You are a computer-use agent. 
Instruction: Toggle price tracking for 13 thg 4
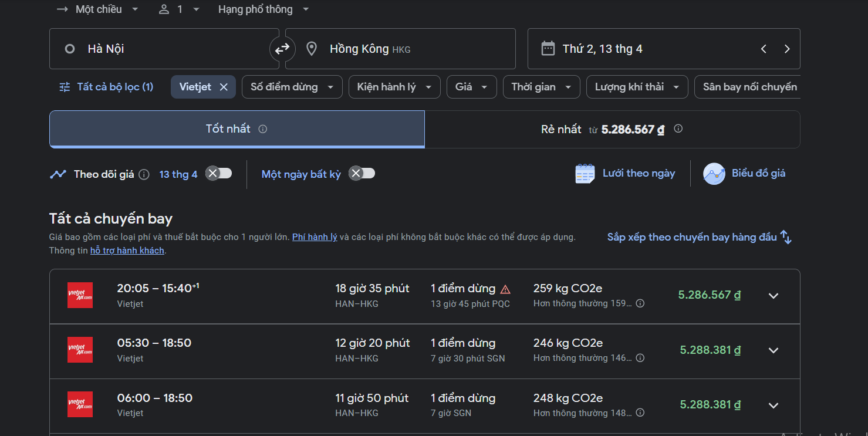point(219,173)
